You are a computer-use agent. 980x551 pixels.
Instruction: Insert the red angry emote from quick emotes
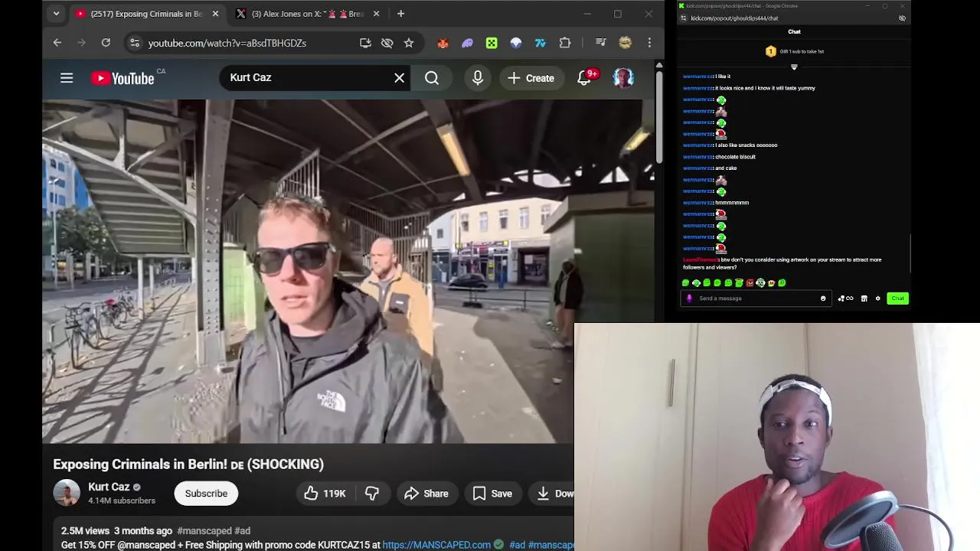(x=750, y=283)
